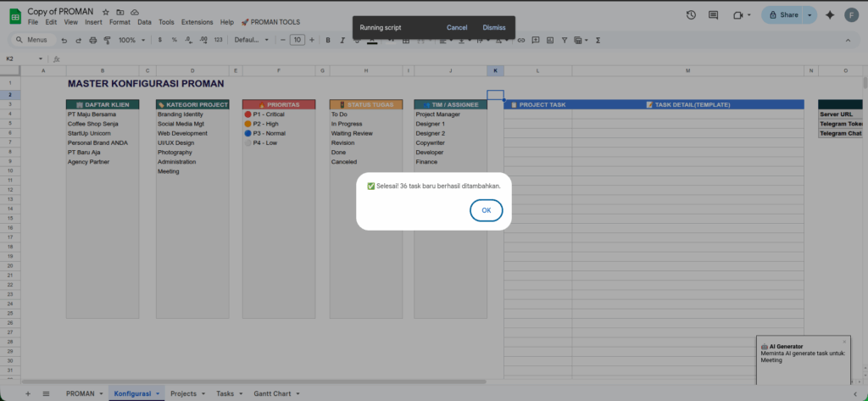
Task: Click Dismiss on Running script notice
Action: click(494, 27)
